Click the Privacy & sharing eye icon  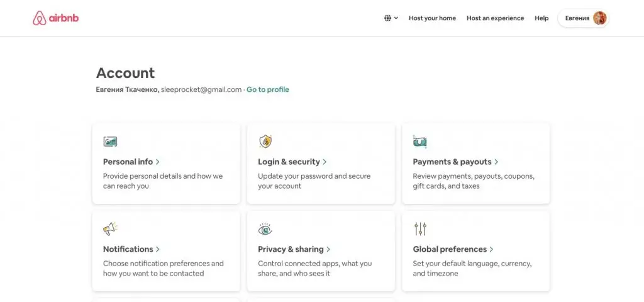(265, 229)
